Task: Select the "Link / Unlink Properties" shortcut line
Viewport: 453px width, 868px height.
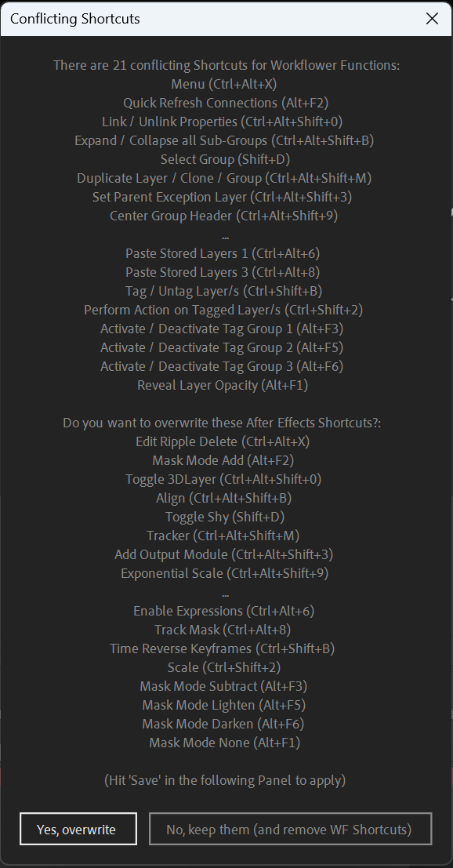Action: (x=226, y=122)
